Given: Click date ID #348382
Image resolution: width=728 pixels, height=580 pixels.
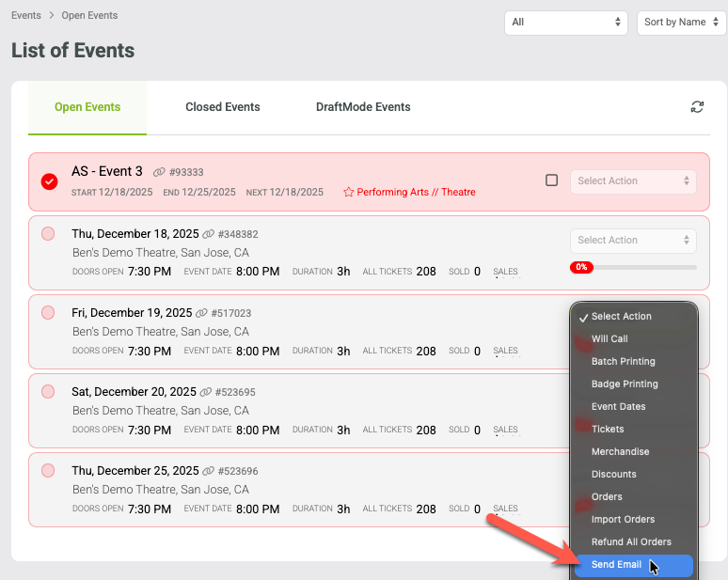Looking at the screenshot, I should coord(238,234).
